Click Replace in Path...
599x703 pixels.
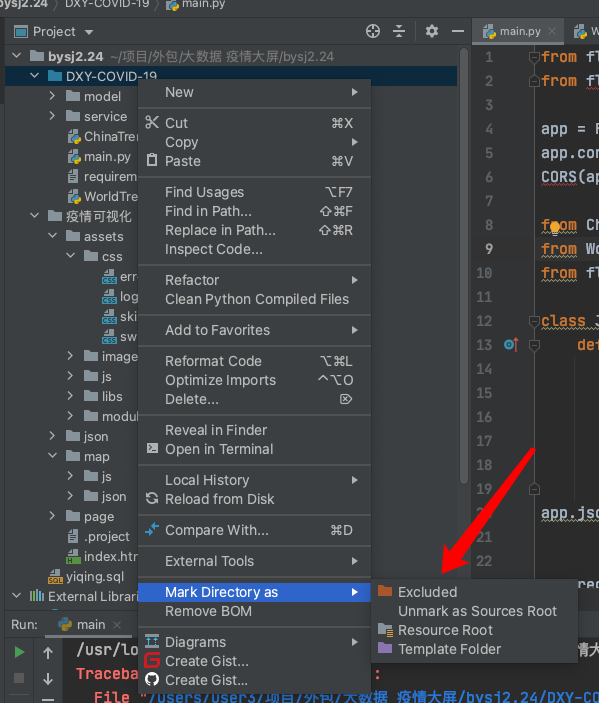(254, 230)
